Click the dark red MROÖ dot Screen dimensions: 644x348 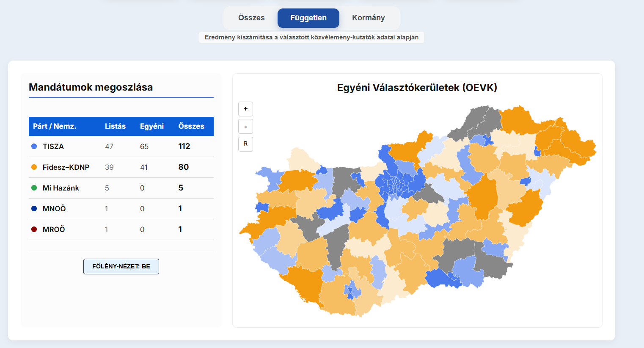point(34,229)
